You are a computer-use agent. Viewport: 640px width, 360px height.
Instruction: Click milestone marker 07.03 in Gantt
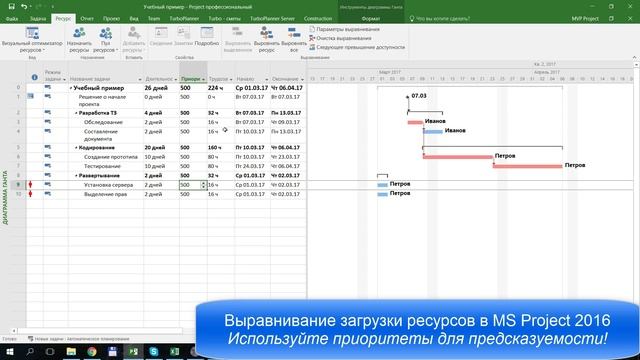point(407,97)
